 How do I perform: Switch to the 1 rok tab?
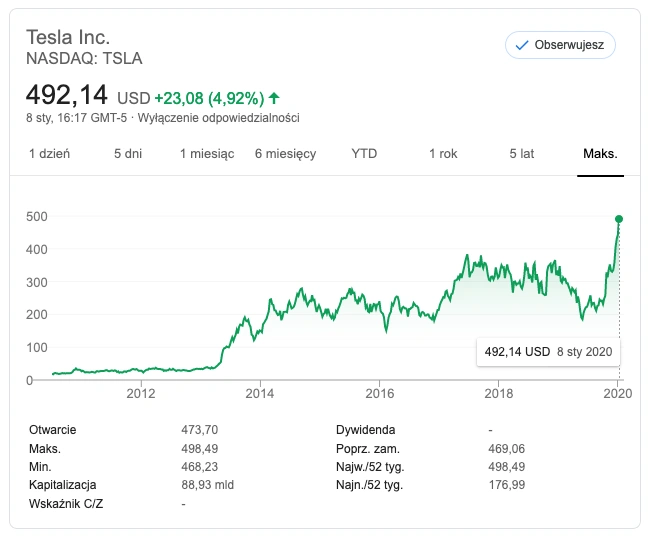pyautogui.click(x=443, y=154)
